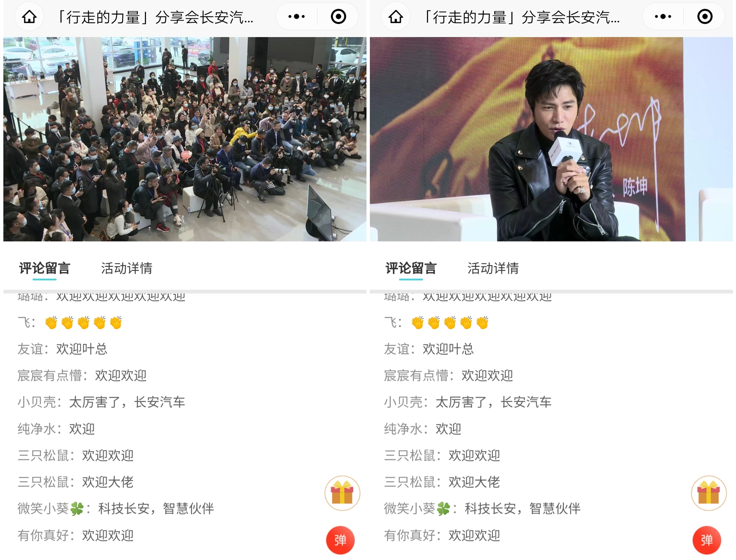The width and height of the screenshot is (736, 560).
Task: Open the three-dot menu in the left panel
Action: [x=297, y=16]
